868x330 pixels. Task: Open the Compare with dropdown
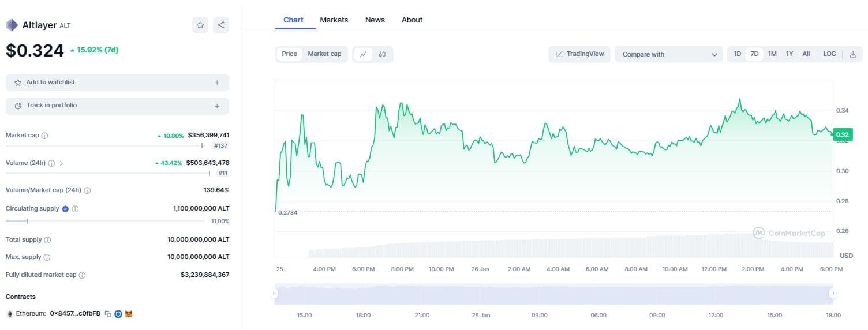(668, 54)
